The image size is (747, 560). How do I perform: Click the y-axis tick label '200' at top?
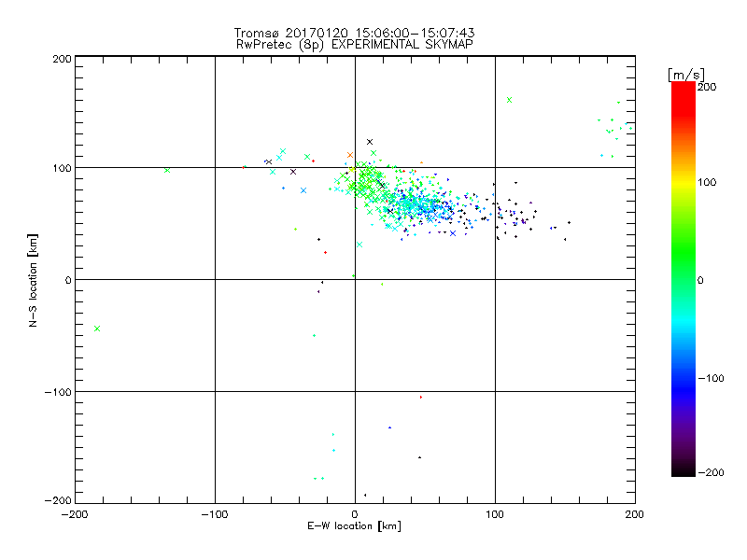click(x=62, y=59)
